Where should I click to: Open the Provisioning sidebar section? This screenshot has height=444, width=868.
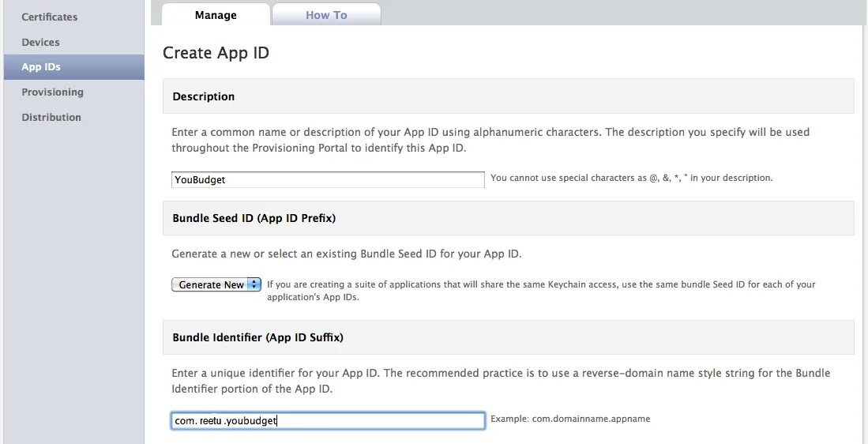[52, 92]
